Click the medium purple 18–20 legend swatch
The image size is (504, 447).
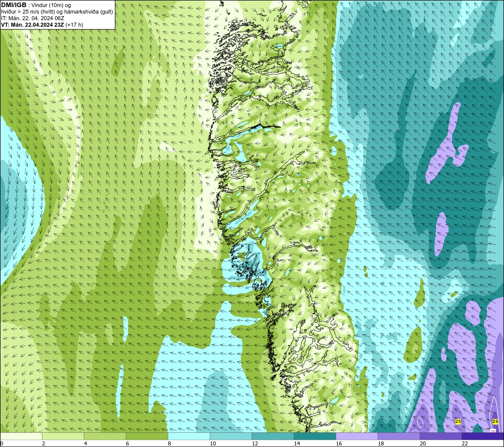click(x=399, y=436)
